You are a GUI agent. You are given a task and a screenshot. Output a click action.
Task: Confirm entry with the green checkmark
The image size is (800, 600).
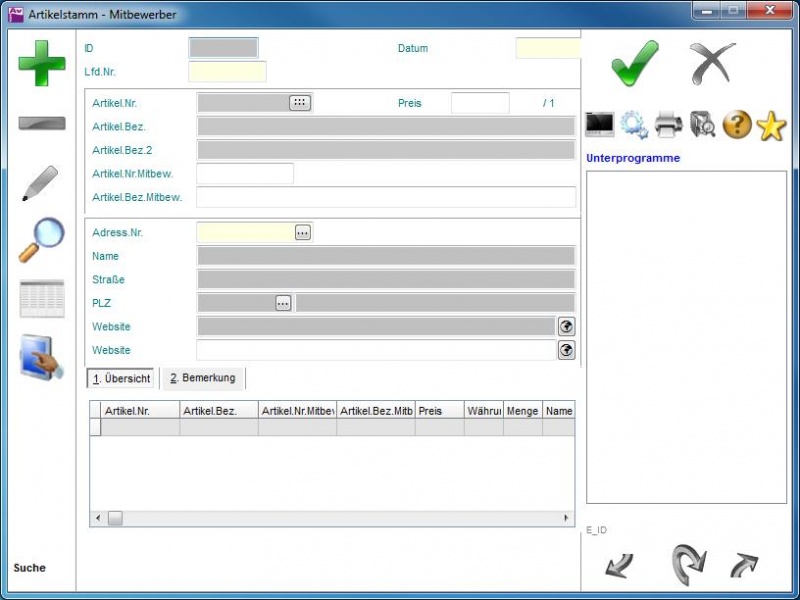(635, 64)
